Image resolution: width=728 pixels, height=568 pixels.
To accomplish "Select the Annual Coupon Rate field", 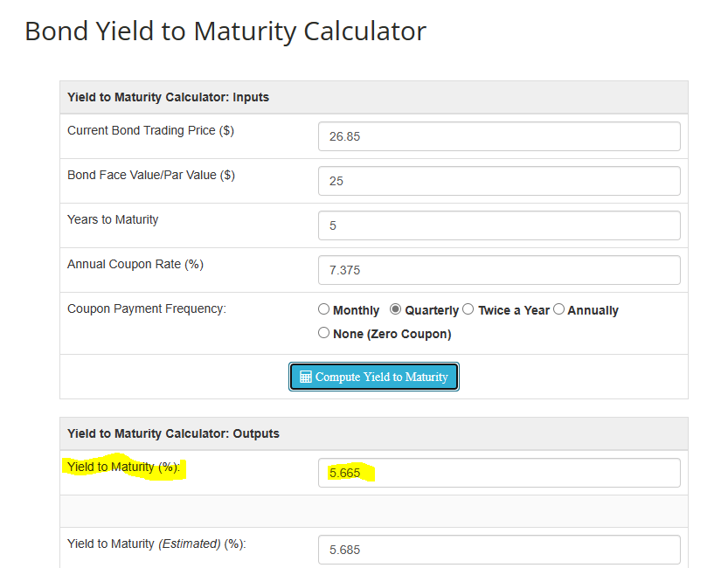I will pyautogui.click(x=499, y=270).
